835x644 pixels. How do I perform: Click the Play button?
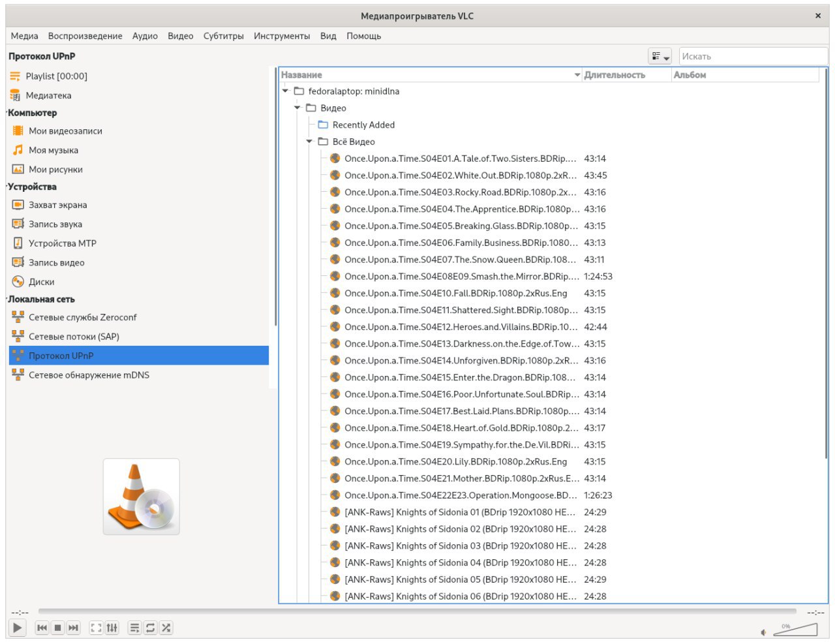coord(18,628)
